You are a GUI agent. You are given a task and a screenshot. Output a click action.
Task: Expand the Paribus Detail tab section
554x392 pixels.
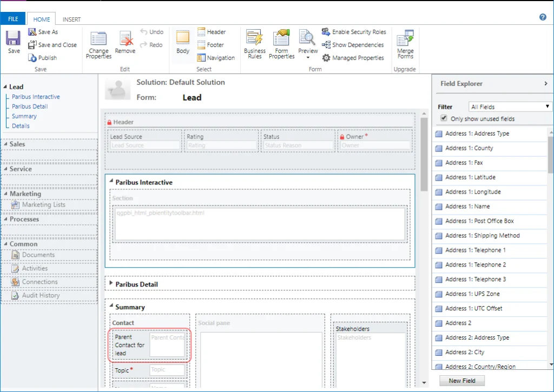coord(111,283)
